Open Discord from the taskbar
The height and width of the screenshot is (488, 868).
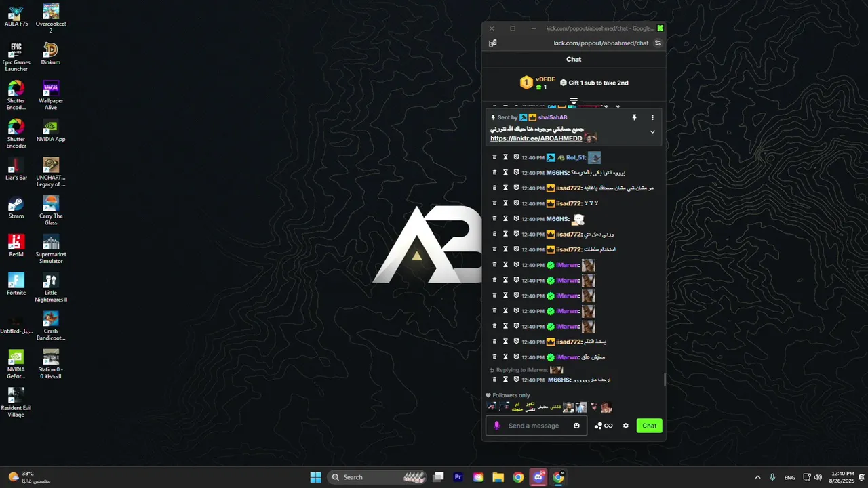click(538, 477)
